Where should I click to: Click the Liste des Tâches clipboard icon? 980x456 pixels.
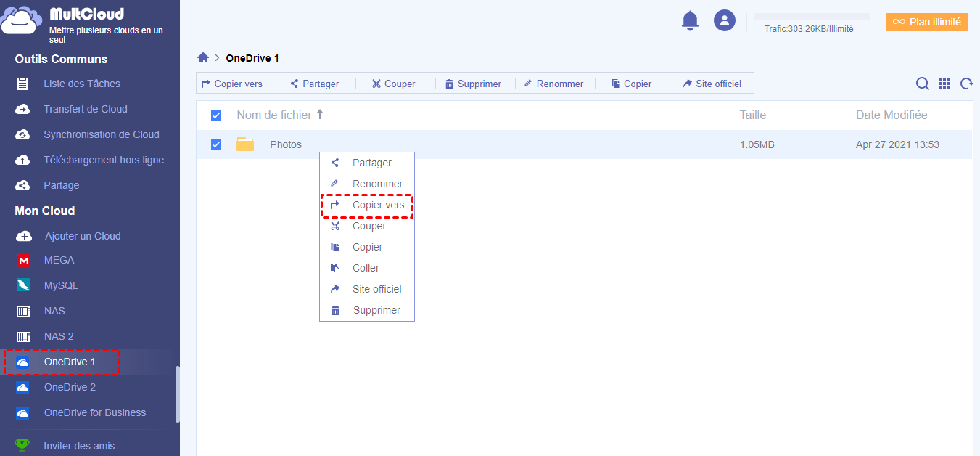(22, 84)
